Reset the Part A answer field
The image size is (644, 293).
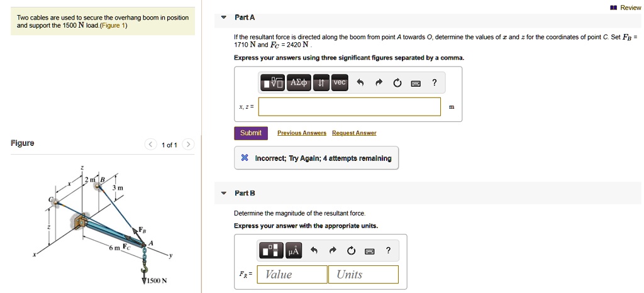pyautogui.click(x=397, y=83)
